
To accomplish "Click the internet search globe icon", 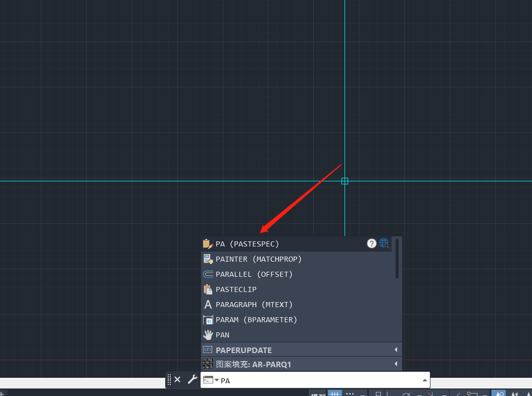I will 384,243.
